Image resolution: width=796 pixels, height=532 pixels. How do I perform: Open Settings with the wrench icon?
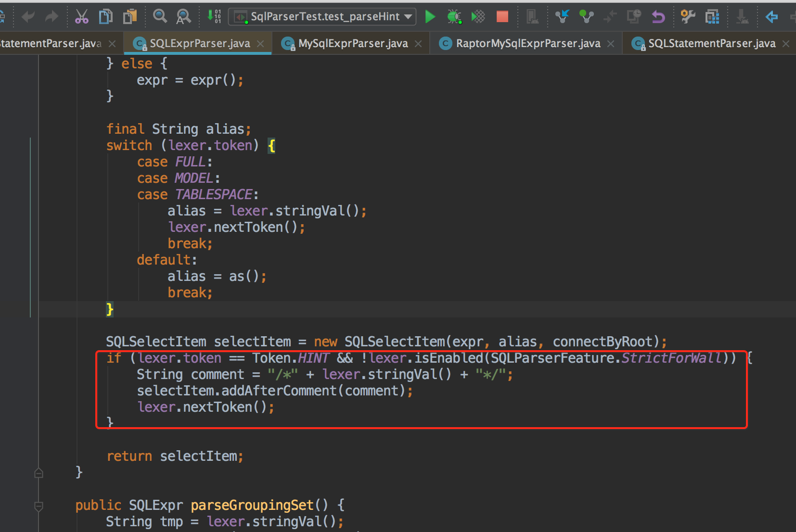(687, 16)
